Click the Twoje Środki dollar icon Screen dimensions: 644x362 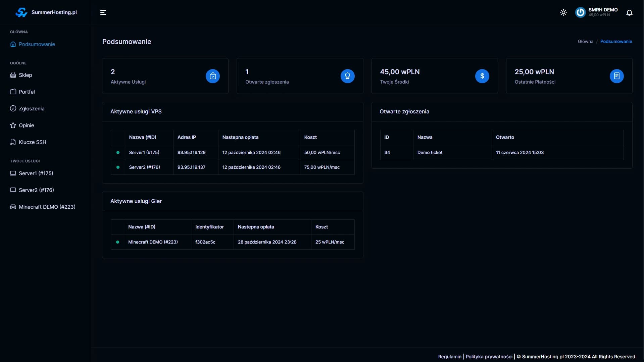point(482,76)
